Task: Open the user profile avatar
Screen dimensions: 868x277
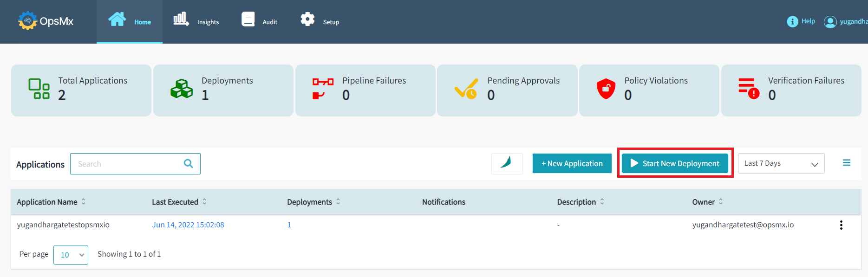Action: (x=830, y=22)
